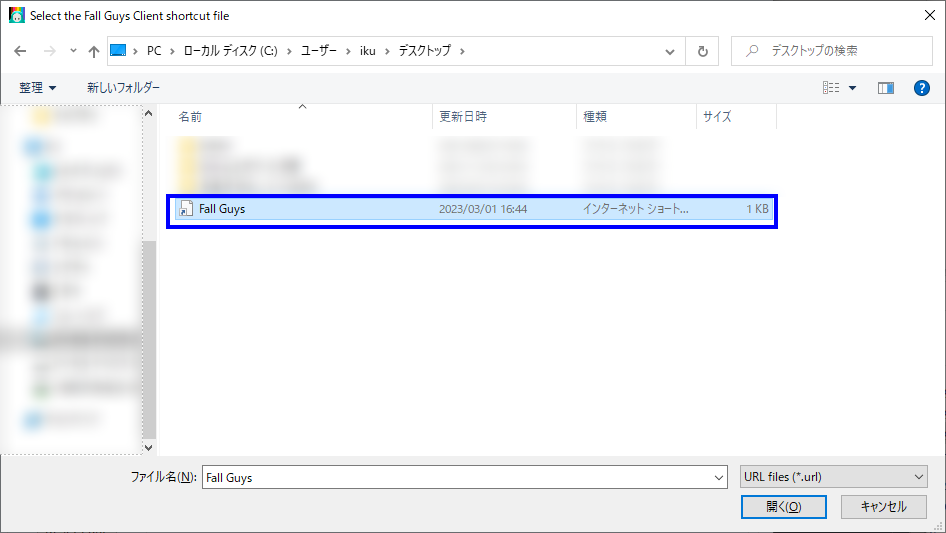Screen dimensions: 946x533
Task: Select PC in the breadcrumb path
Action: point(154,51)
